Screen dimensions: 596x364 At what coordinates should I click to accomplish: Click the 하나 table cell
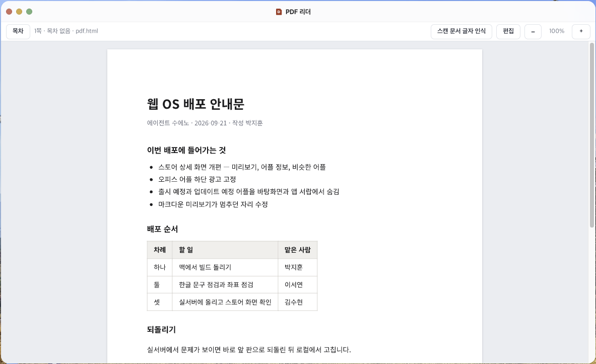point(160,267)
